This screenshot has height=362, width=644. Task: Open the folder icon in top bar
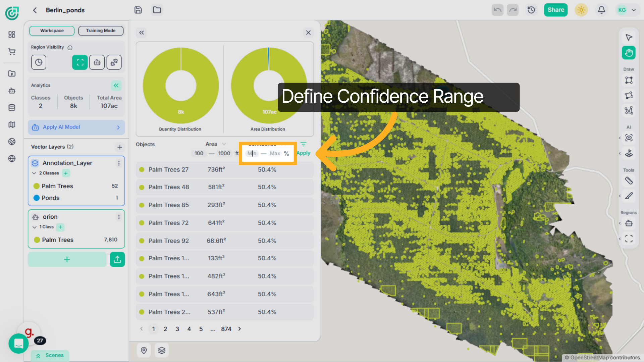[157, 10]
